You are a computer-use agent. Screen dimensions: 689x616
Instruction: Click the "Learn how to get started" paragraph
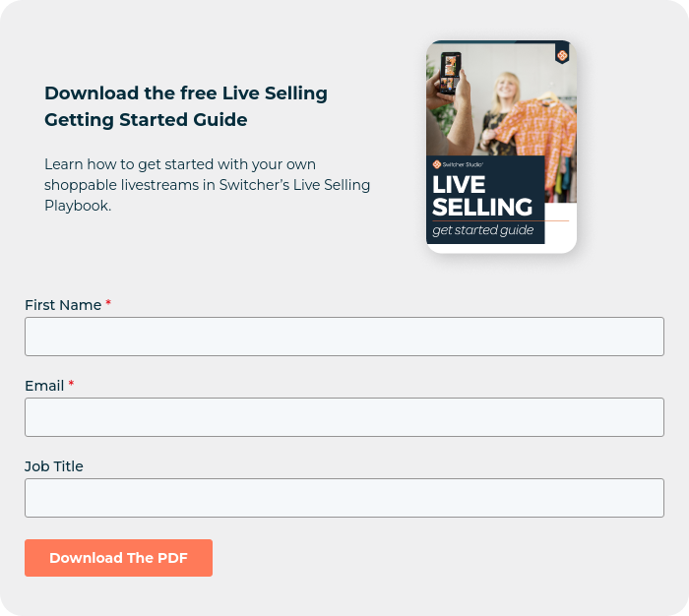[x=207, y=185]
